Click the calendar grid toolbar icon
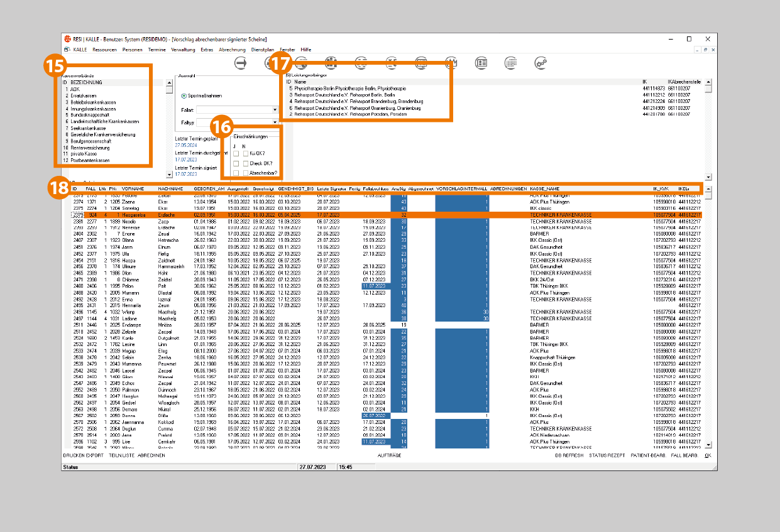Image resolution: width=780 pixels, height=532 pixels. click(x=511, y=63)
